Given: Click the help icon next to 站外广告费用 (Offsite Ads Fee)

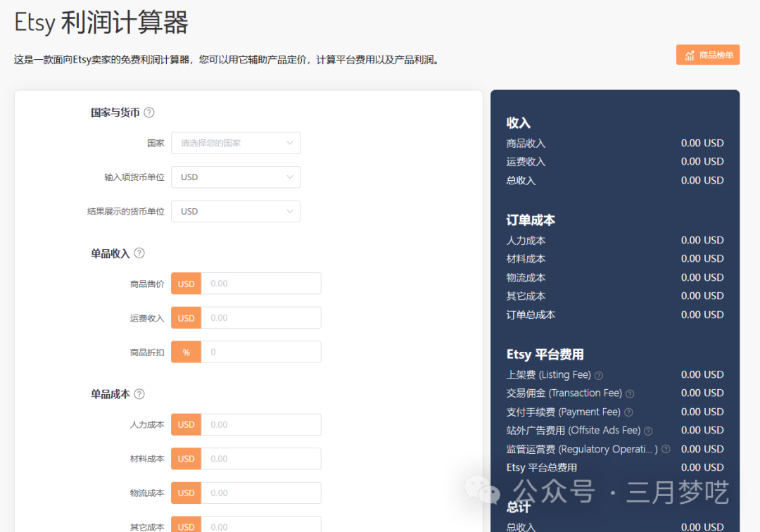Looking at the screenshot, I should click(648, 431).
